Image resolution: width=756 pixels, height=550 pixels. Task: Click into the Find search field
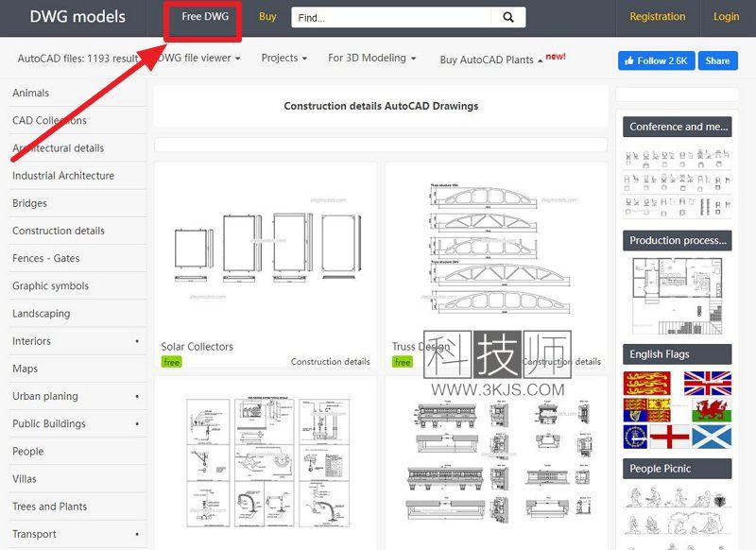point(391,17)
